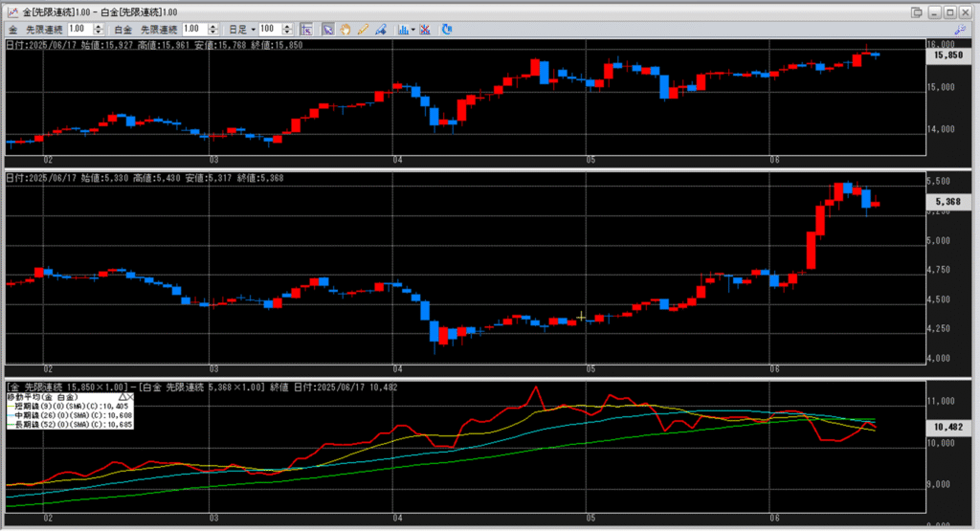
Task: Select the arrow pointer tool
Action: click(x=327, y=30)
